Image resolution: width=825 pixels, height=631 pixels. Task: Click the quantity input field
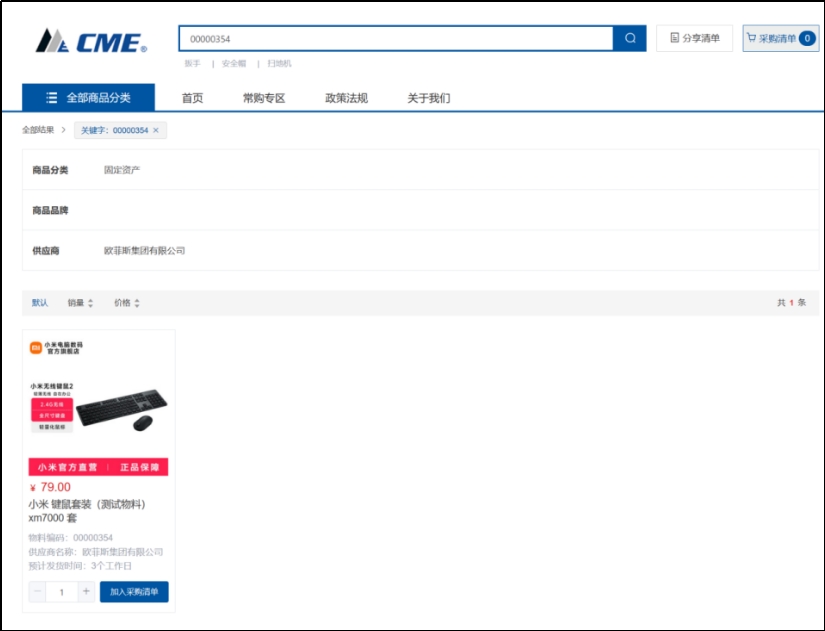click(x=62, y=592)
